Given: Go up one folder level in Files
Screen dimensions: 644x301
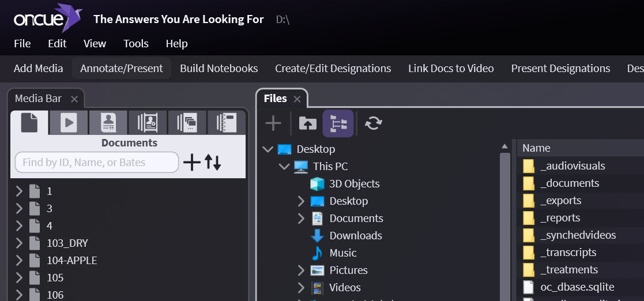Looking at the screenshot, I should click(307, 123).
